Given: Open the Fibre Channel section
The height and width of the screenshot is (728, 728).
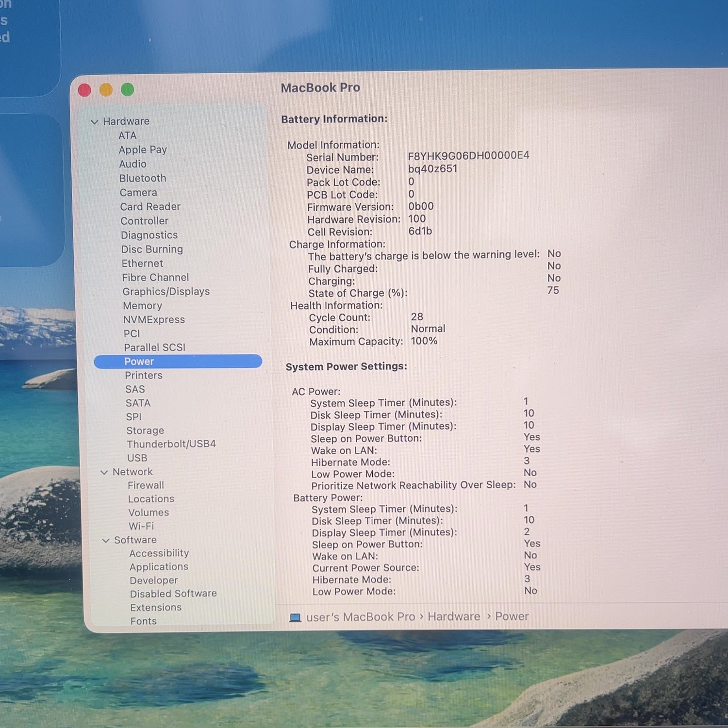Looking at the screenshot, I should tap(156, 277).
